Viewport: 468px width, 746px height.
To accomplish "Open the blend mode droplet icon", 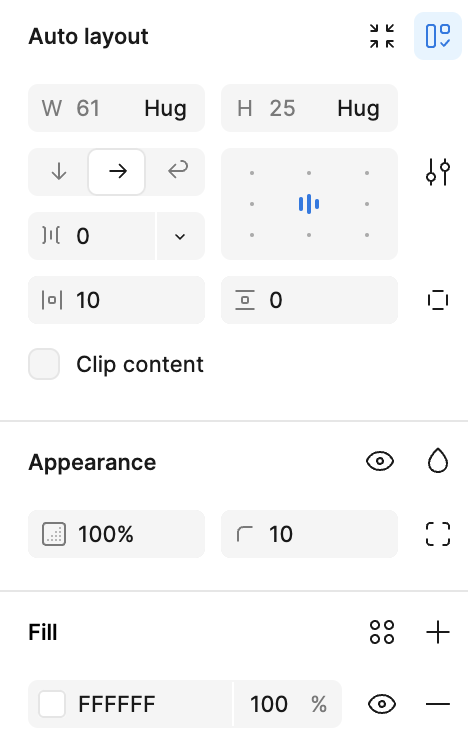I will 438,461.
